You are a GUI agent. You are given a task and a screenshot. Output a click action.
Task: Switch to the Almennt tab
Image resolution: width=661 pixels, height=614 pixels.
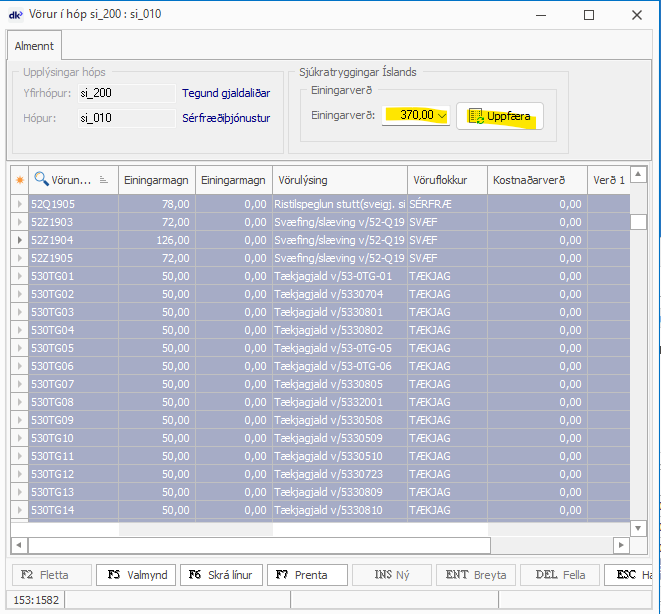coord(36,46)
